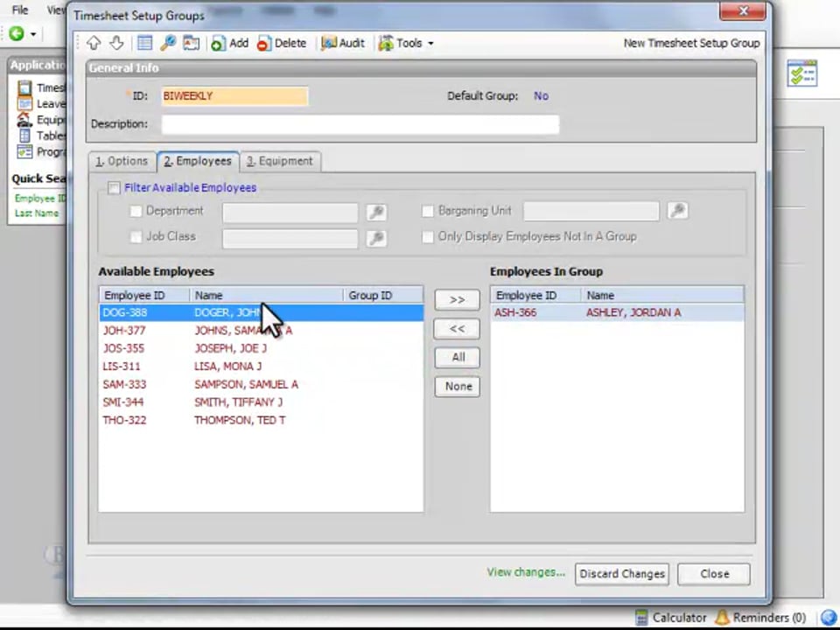Image resolution: width=840 pixels, height=630 pixels.
Task: Select employee row DOG-388 DOGER, JOHN
Action: pyautogui.click(x=262, y=313)
